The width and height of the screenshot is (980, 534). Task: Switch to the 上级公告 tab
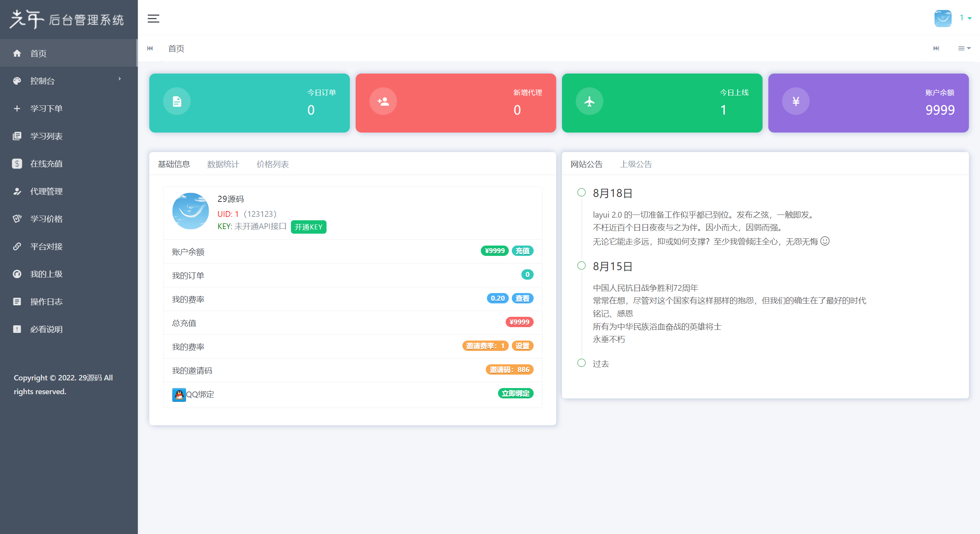click(636, 164)
